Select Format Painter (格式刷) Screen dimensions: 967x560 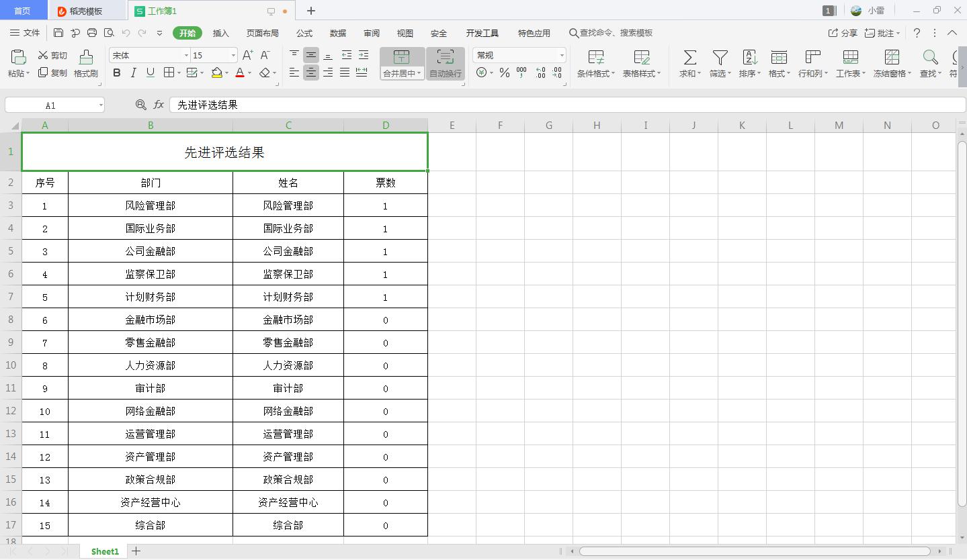pos(86,64)
